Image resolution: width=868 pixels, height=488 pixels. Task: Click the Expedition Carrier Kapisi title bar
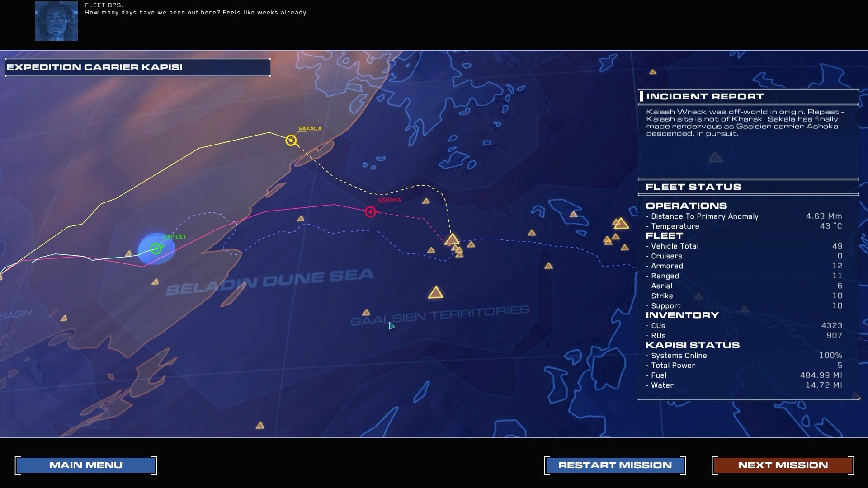[x=137, y=67]
